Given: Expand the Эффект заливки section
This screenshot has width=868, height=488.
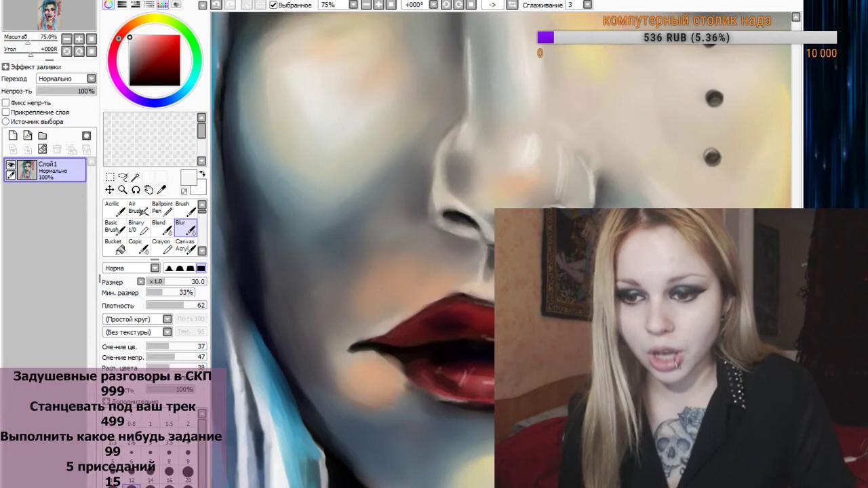Looking at the screenshot, I should point(5,67).
